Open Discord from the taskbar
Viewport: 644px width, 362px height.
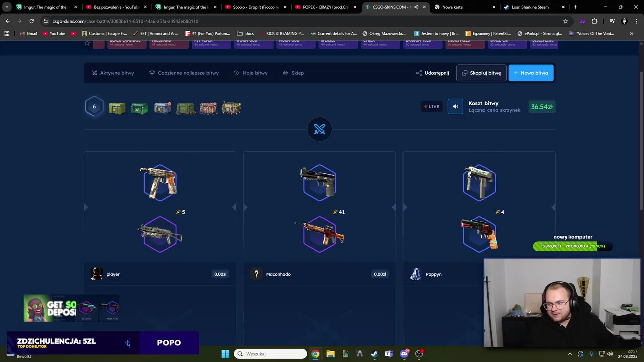(404, 354)
